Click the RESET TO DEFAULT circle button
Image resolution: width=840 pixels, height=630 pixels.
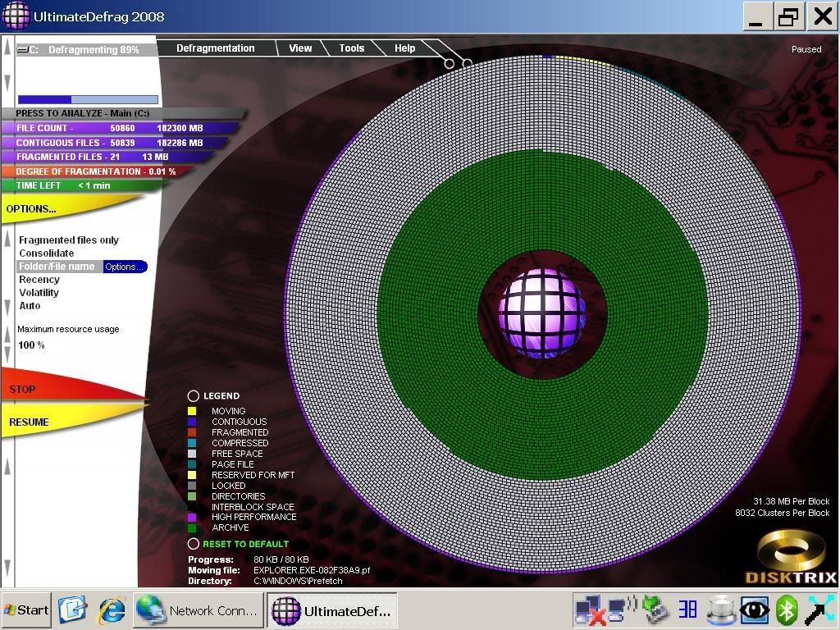point(193,544)
